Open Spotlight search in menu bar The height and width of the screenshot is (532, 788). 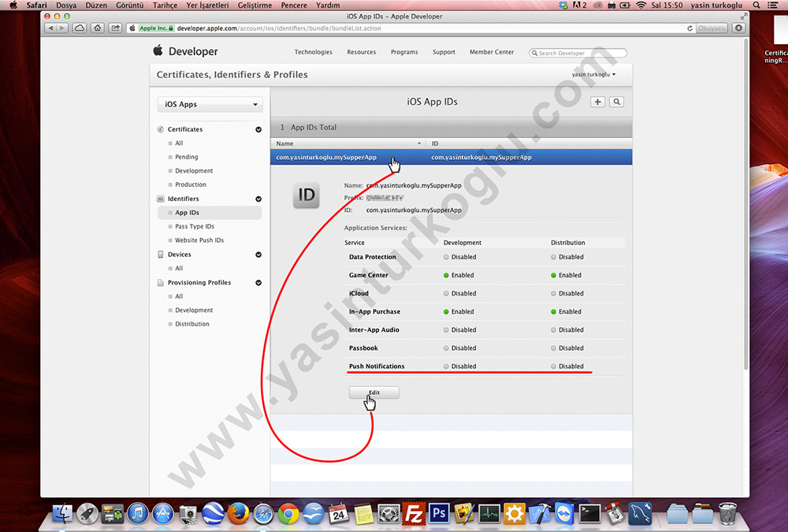(756, 5)
